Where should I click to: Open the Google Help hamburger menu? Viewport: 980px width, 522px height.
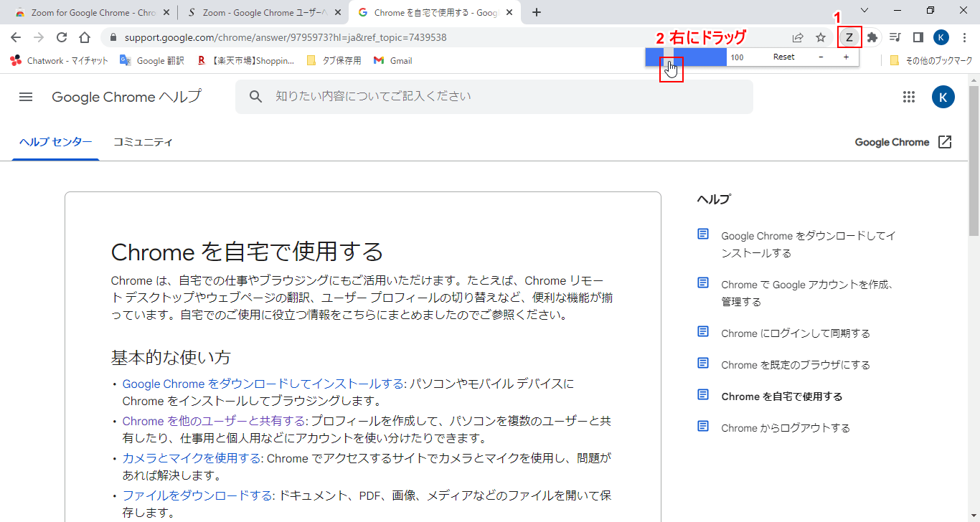tap(26, 97)
